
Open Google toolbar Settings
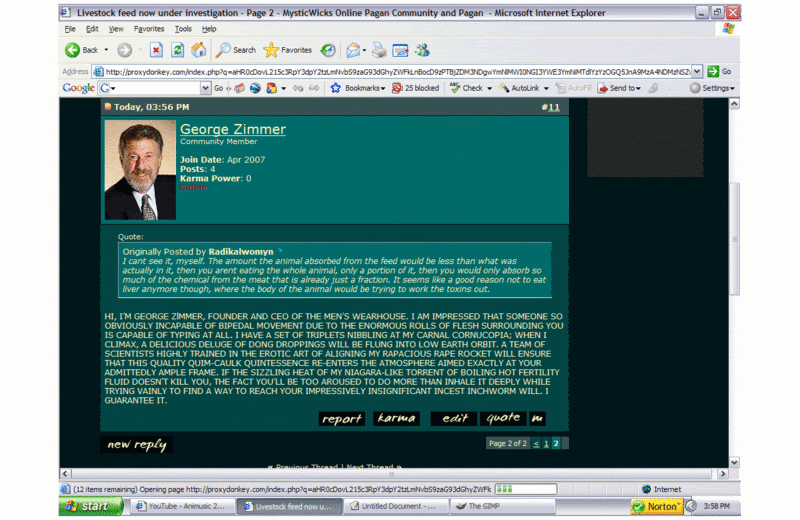[712, 88]
